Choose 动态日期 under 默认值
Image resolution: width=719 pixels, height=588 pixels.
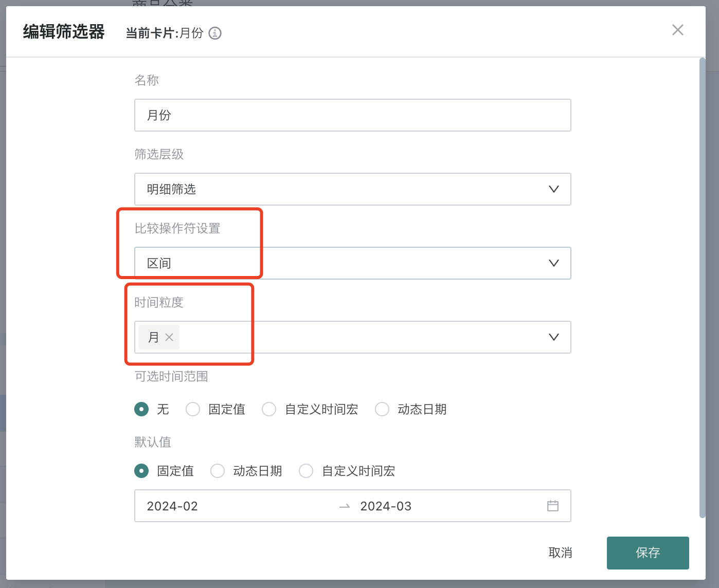[218, 471]
